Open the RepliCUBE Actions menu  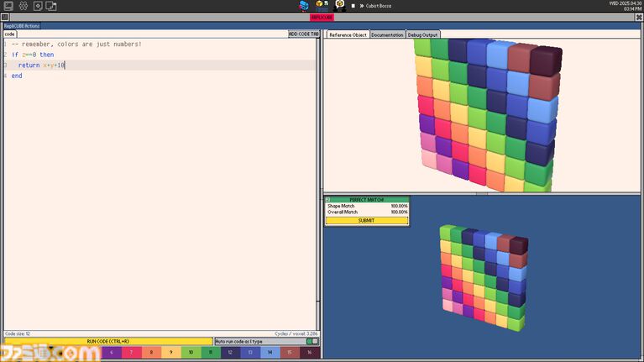point(22,26)
